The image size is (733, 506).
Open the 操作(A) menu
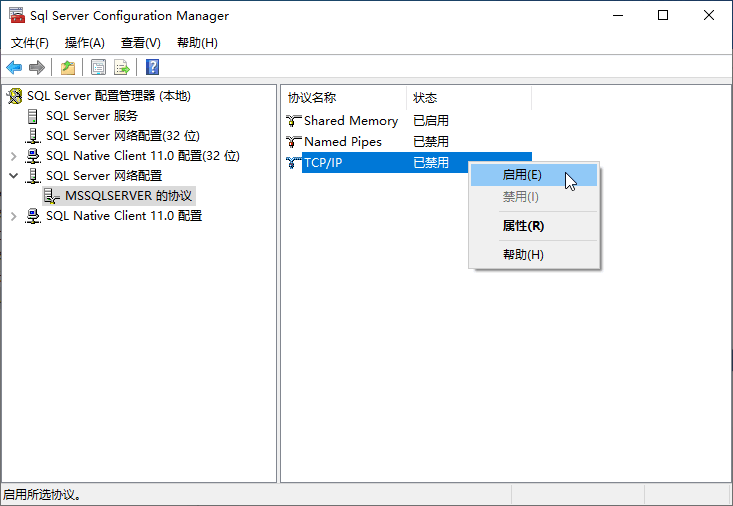pos(85,43)
